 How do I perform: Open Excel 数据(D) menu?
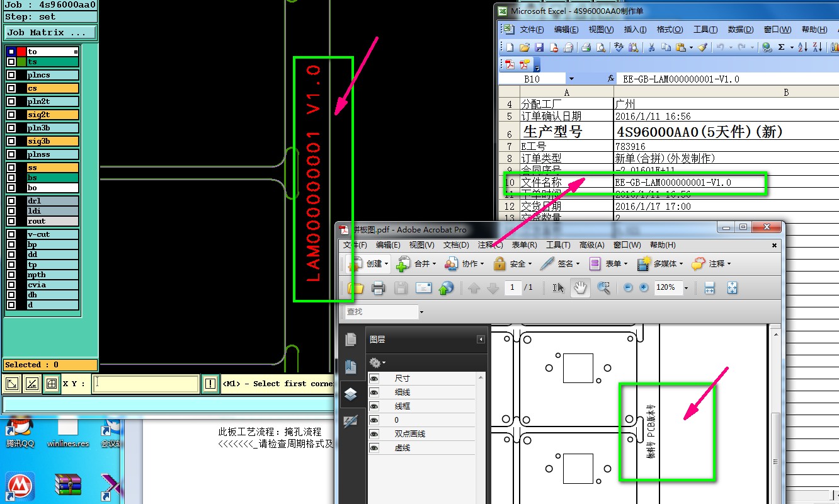741,30
